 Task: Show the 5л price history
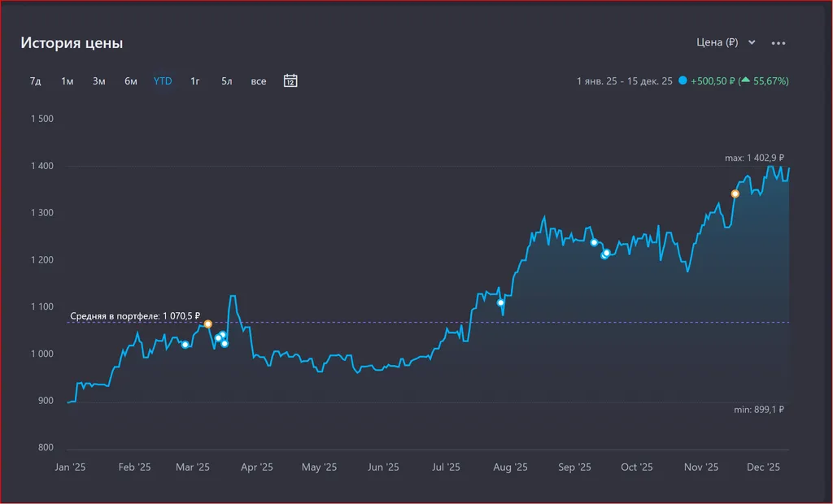(x=227, y=81)
